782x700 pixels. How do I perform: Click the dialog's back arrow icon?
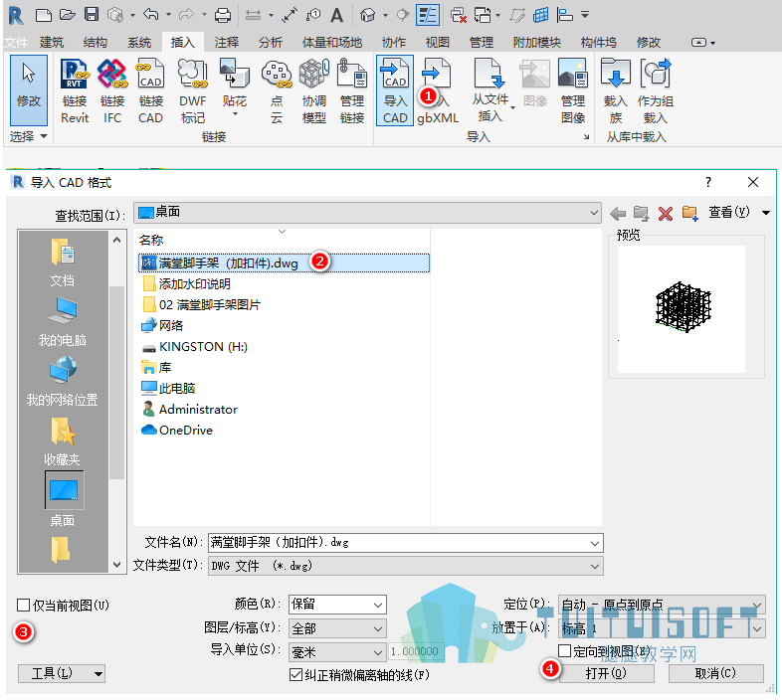click(618, 214)
